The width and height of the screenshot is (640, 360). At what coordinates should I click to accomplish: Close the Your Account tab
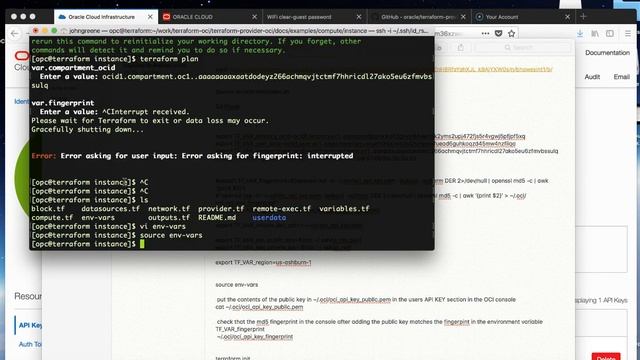[567, 17]
